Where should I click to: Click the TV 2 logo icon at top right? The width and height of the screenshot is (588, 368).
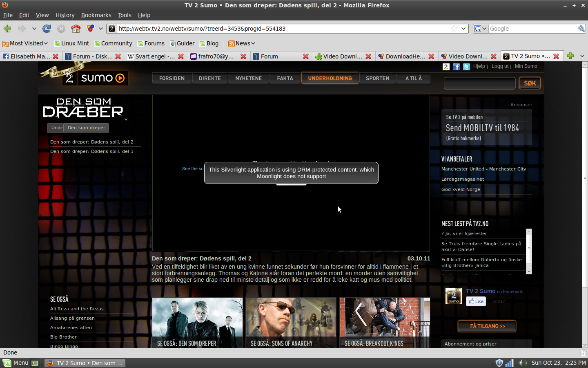pos(446,67)
